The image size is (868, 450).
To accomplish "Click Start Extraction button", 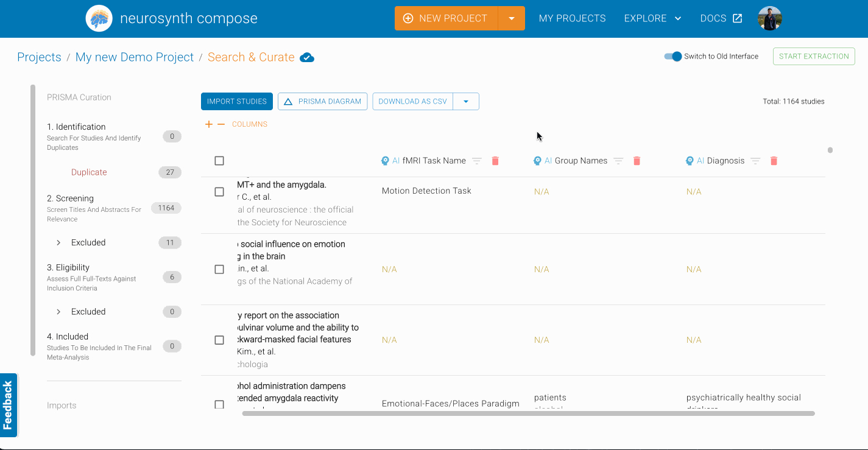I will [x=814, y=56].
